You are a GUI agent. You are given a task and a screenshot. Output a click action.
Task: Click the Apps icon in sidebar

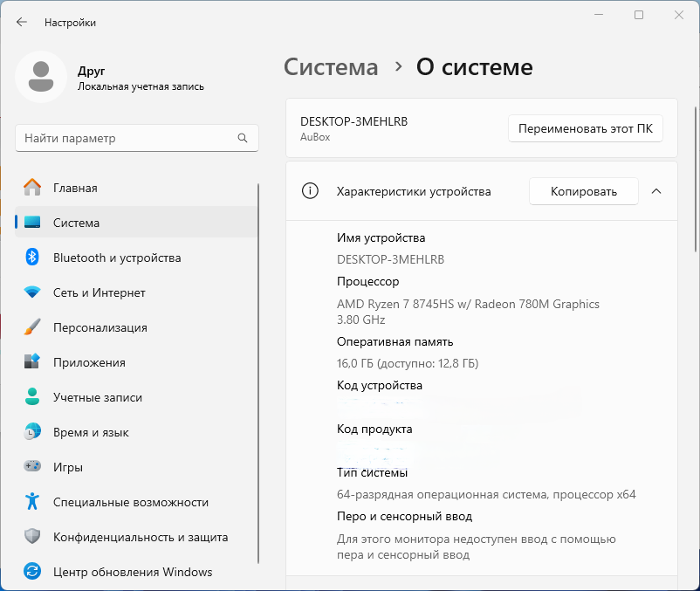(x=32, y=362)
